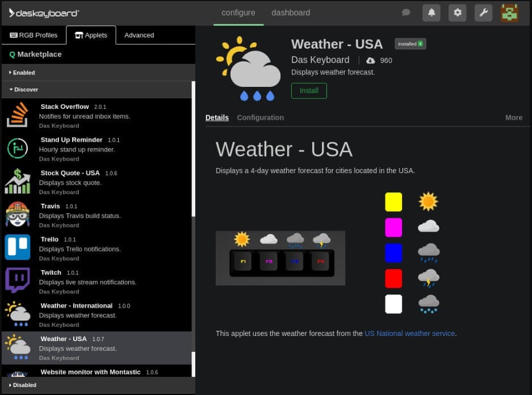
Task: Select Website monitor with Montastic applet name
Action: coord(91,372)
